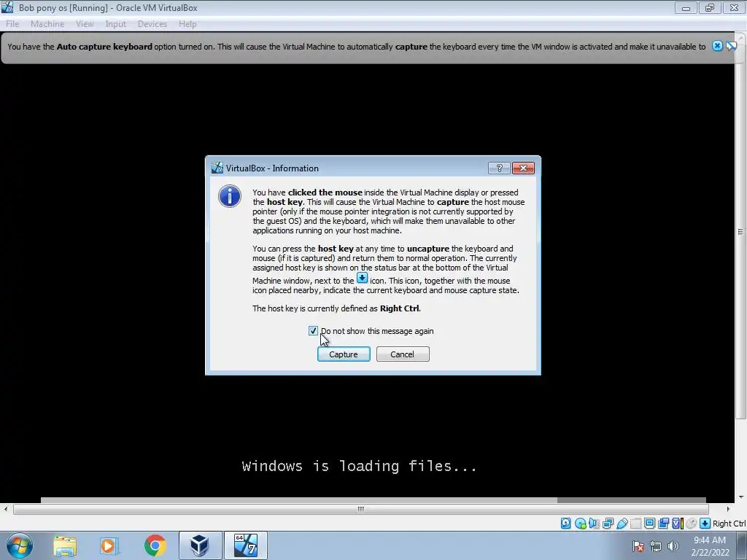747x560 pixels.
Task: Click the virtualization CPU status icon
Action: tap(678, 524)
